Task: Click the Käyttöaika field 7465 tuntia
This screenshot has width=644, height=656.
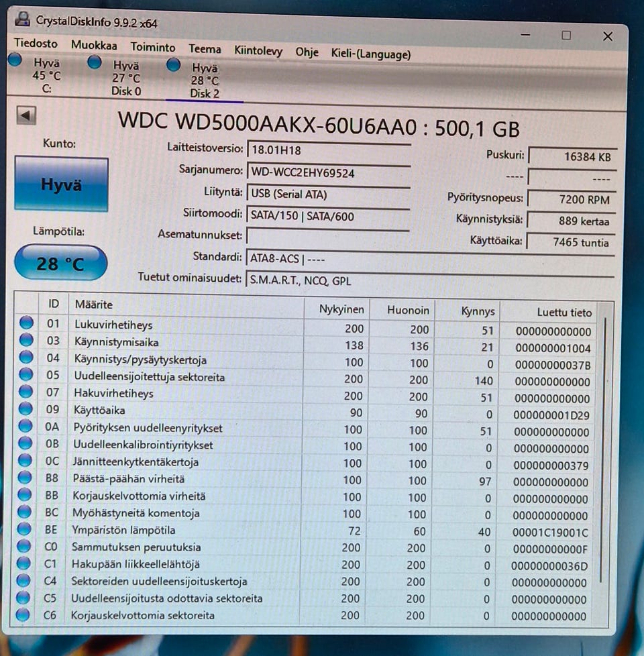Action: point(571,242)
